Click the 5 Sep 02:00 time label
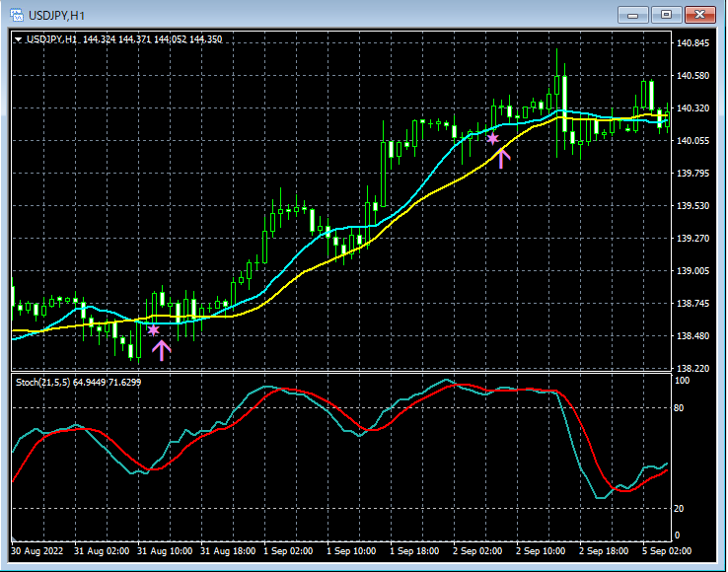The width and height of the screenshot is (728, 572). click(x=667, y=551)
